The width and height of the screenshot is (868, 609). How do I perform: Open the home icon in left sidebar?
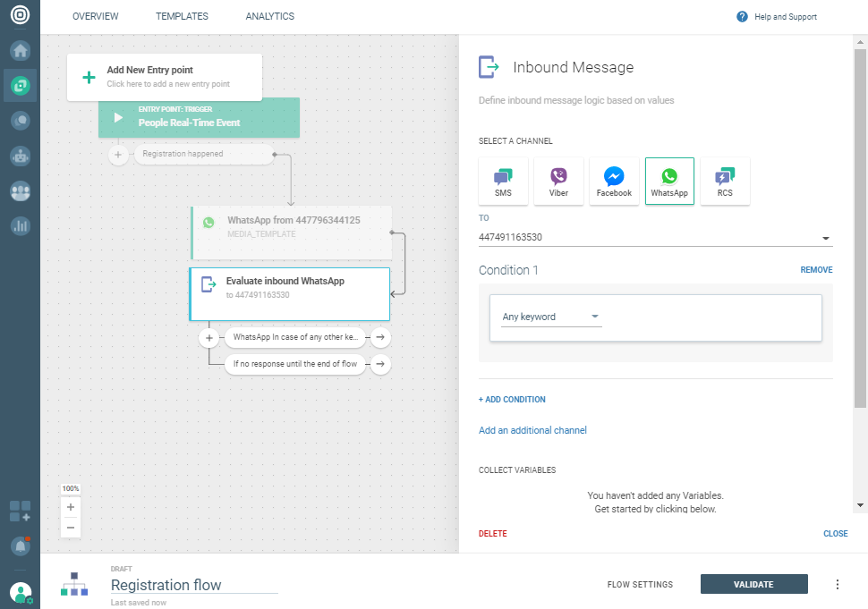[20, 50]
